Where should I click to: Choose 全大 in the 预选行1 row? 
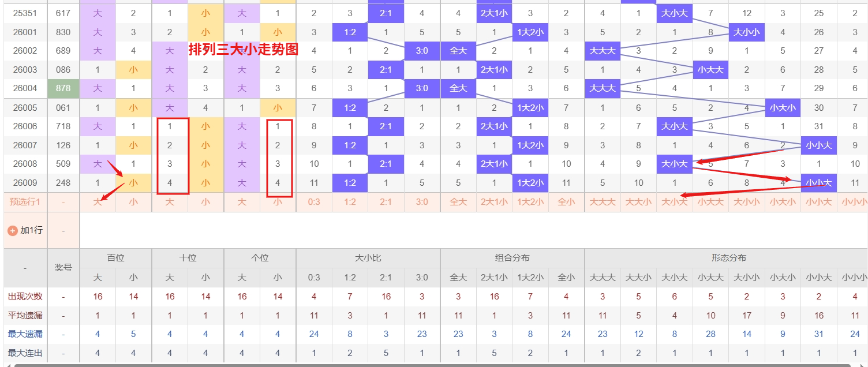click(x=458, y=202)
